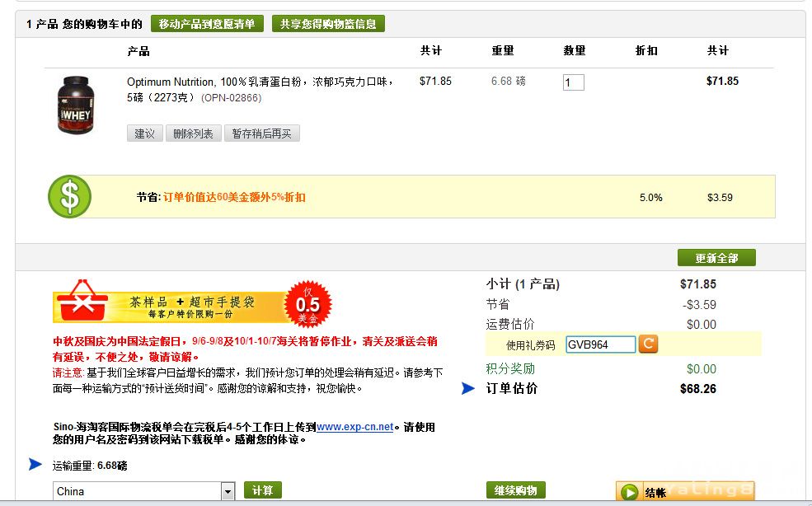Click the 折扣 column header

[646, 50]
